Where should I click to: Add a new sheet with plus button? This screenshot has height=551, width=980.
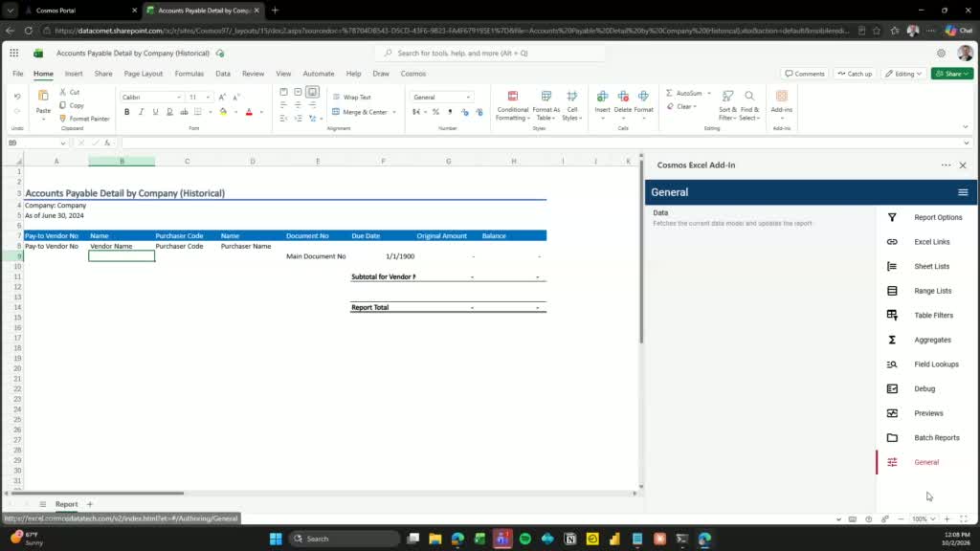coord(89,504)
